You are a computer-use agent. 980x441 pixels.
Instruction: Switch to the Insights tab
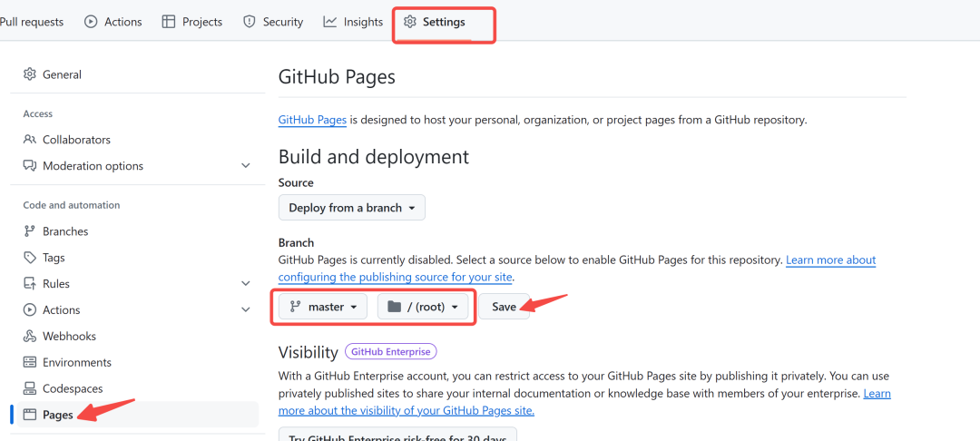point(353,22)
